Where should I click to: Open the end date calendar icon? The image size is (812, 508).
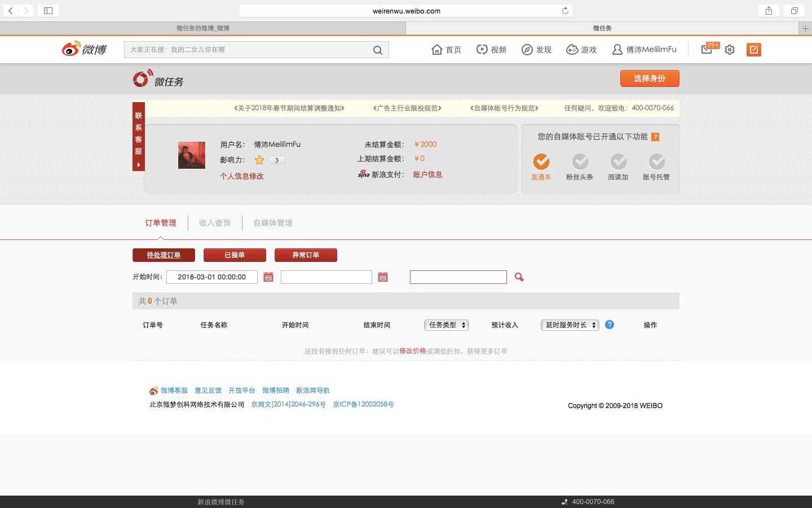pos(383,277)
